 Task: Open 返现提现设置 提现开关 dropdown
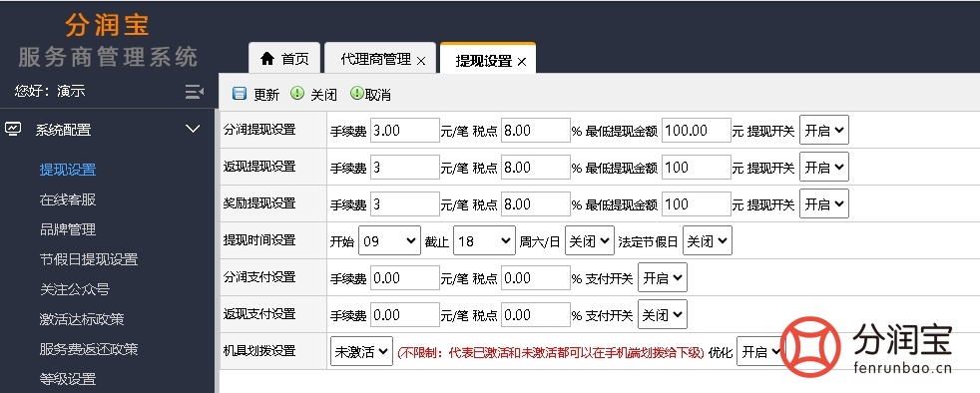[x=823, y=167]
